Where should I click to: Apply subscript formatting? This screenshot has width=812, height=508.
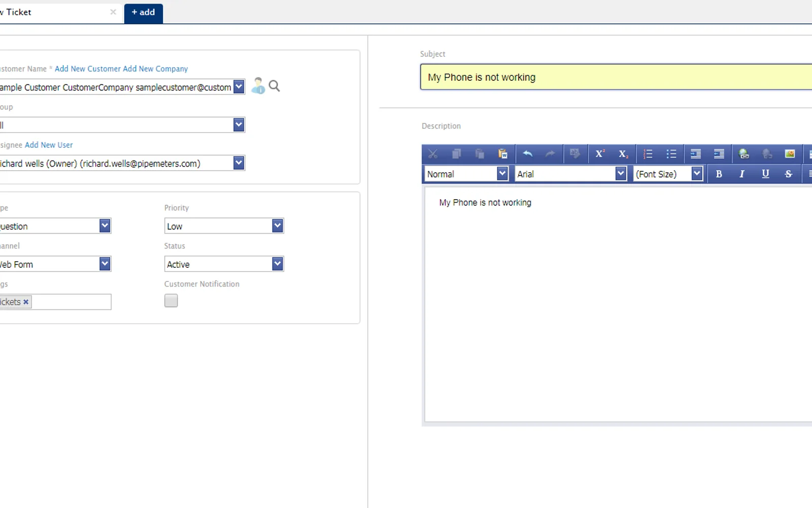tap(623, 154)
